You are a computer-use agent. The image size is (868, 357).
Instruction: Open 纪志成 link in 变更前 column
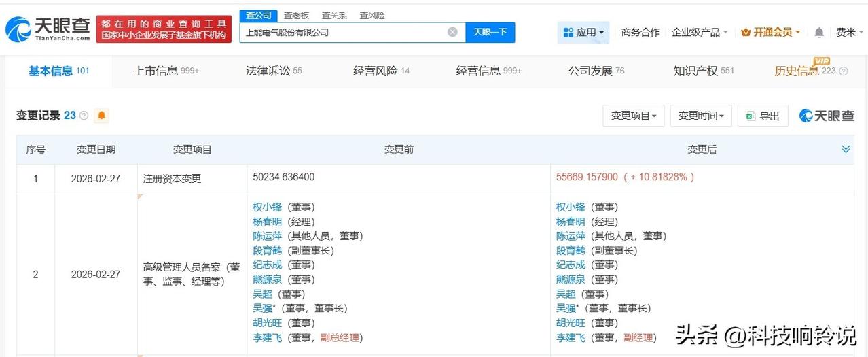pos(267,265)
